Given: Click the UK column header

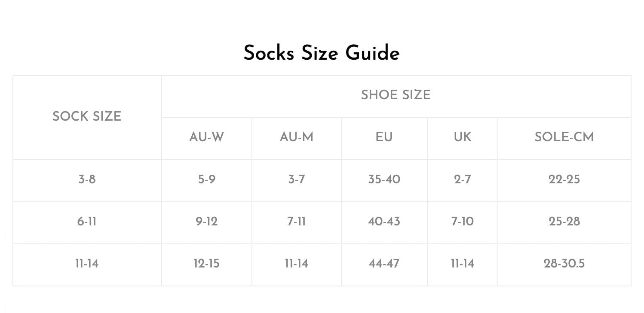Looking at the screenshot, I should 463,137.
